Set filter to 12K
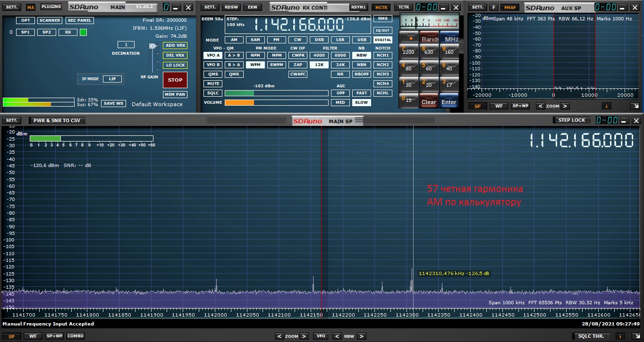Viewport: 644px width, 342px height. (319, 65)
